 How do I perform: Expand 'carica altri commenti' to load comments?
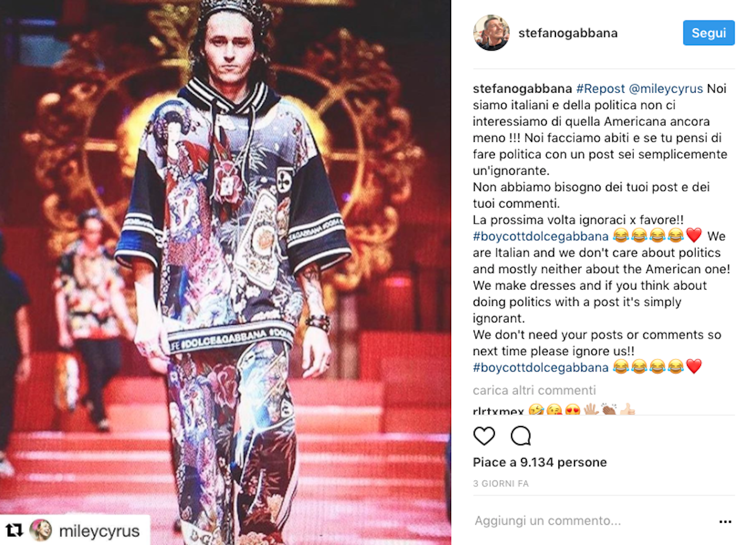point(534,390)
